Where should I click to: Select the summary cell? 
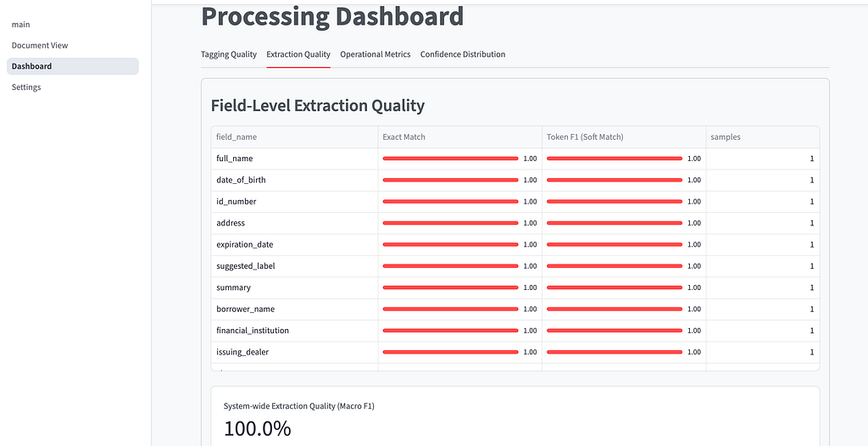pyautogui.click(x=294, y=287)
